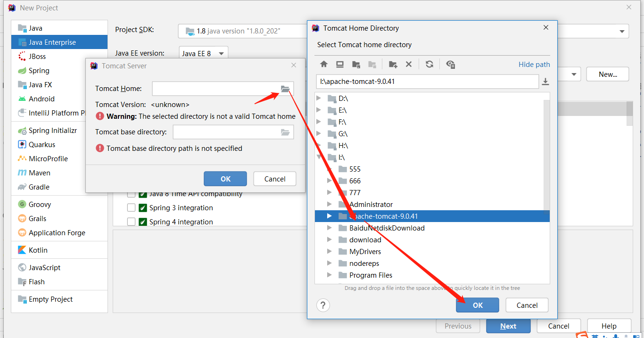Screen dimensions: 644x338
Task: Select Grails project type
Action: 59,219
